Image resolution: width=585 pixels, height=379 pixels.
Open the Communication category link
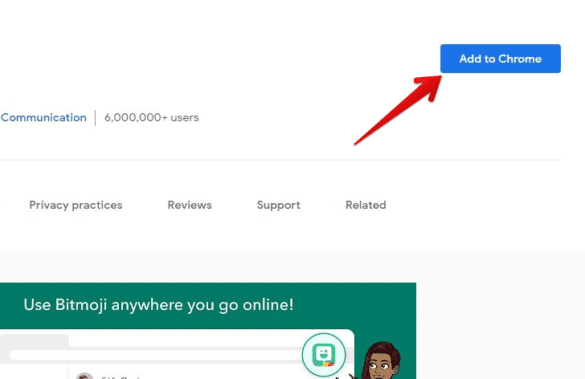[44, 118]
